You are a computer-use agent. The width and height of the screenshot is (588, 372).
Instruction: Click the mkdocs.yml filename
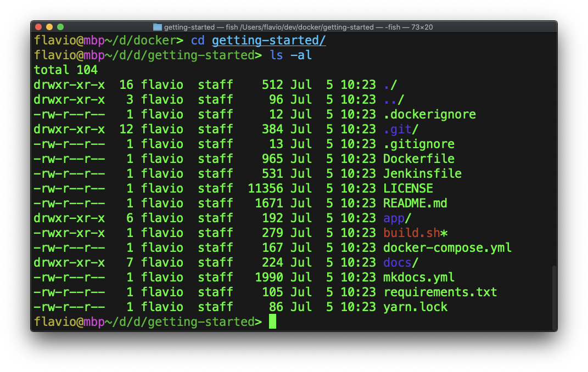pyautogui.click(x=418, y=278)
